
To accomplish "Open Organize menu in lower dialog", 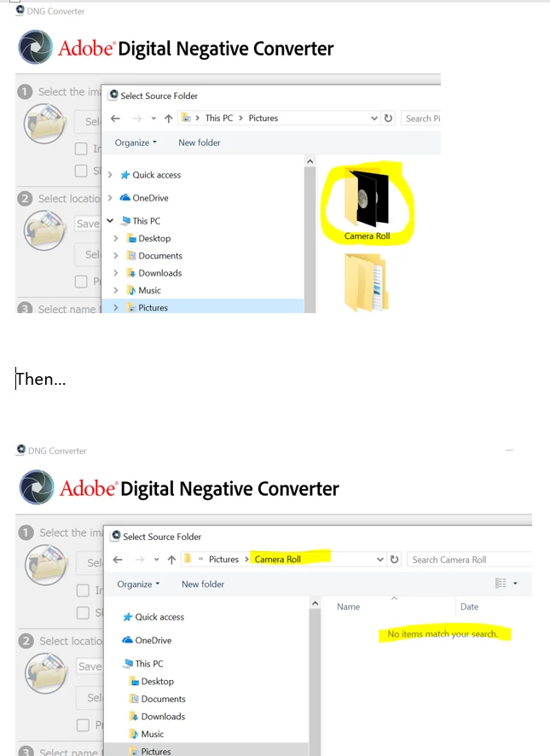I will 138,584.
